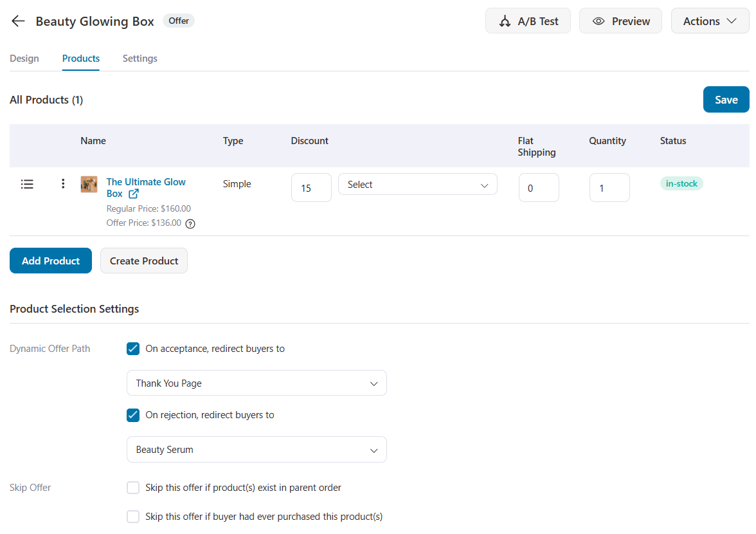Click the Dynamic Offer Path label
The height and width of the screenshot is (534, 756).
click(x=50, y=349)
